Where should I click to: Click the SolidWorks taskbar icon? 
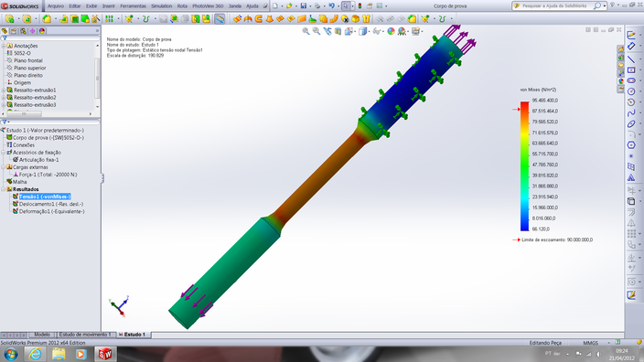104,354
